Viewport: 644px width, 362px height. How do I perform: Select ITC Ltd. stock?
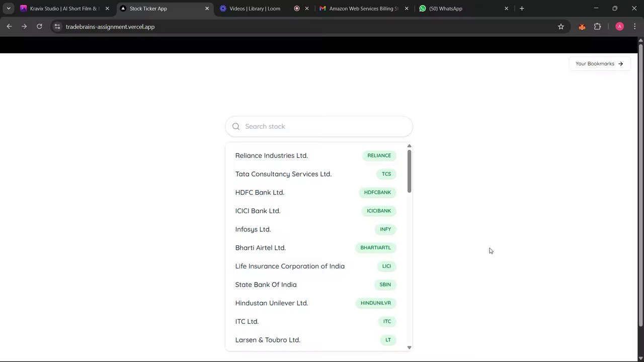pos(316,321)
